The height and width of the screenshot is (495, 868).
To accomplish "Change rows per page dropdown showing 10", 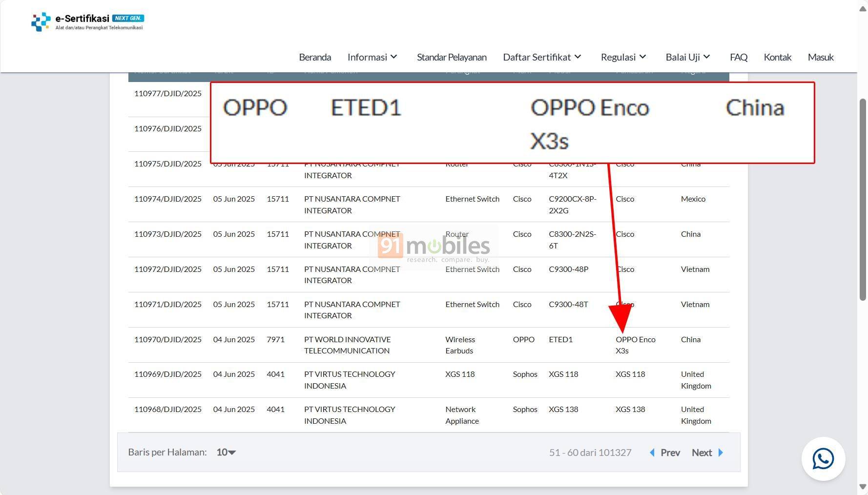I will pos(226,453).
